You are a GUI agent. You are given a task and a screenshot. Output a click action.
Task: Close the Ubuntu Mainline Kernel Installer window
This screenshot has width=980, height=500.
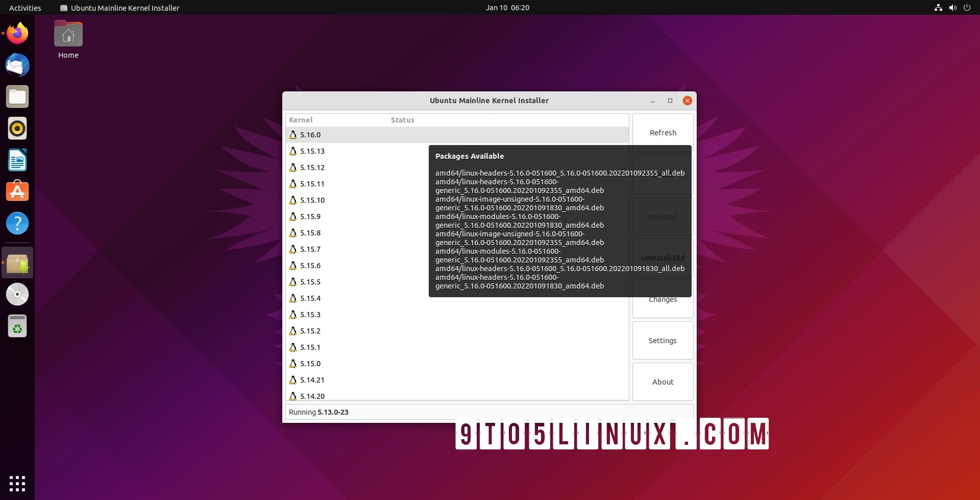coord(688,101)
